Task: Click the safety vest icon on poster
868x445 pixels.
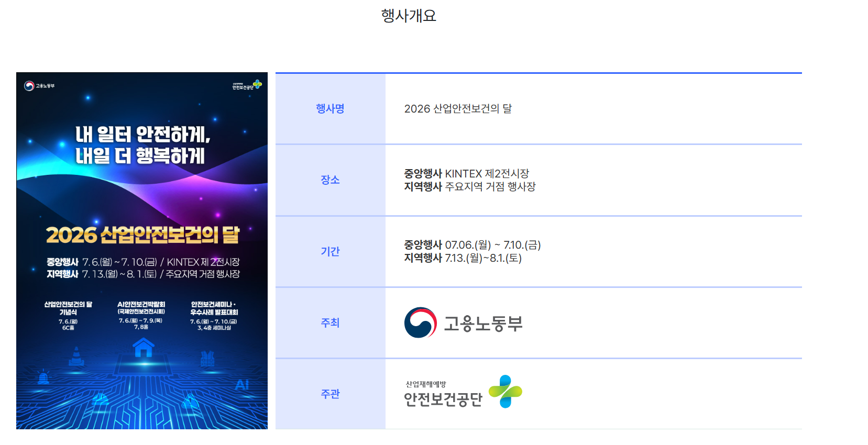Action: tap(208, 359)
